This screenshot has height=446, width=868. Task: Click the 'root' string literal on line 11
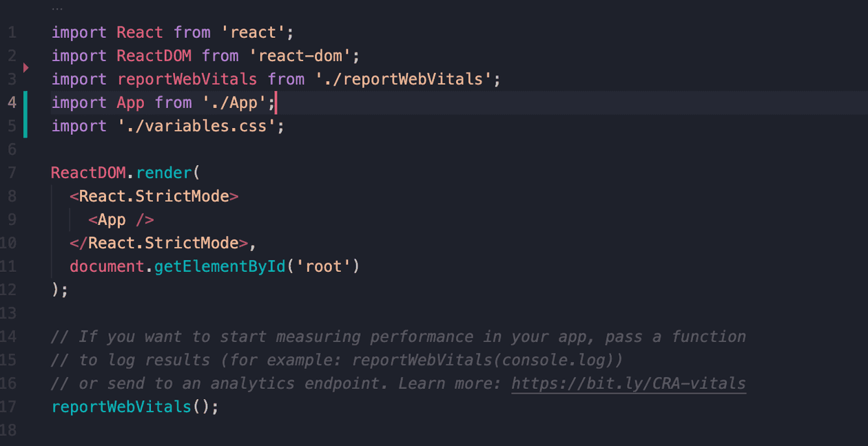(x=324, y=266)
